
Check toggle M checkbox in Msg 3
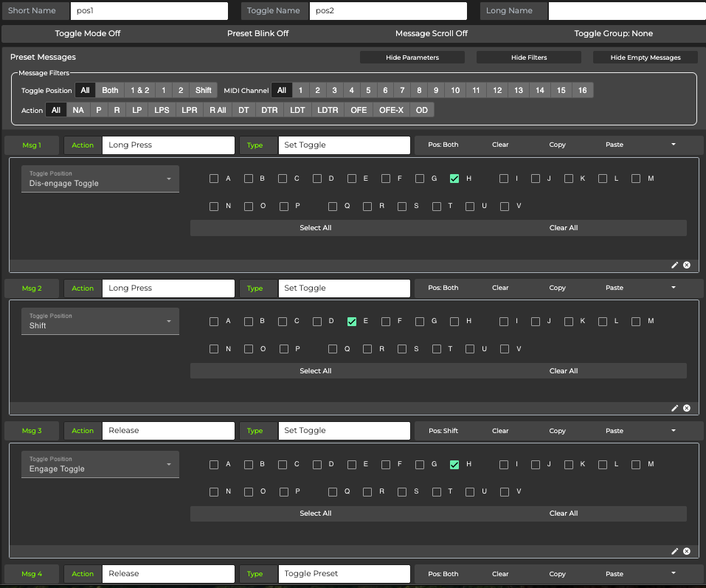636,465
